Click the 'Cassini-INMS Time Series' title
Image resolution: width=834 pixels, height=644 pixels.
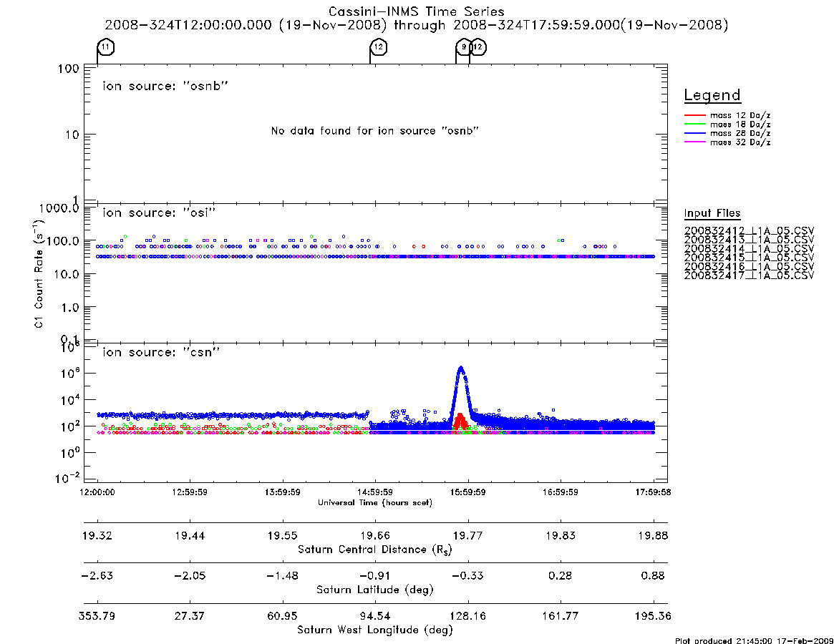417,11
